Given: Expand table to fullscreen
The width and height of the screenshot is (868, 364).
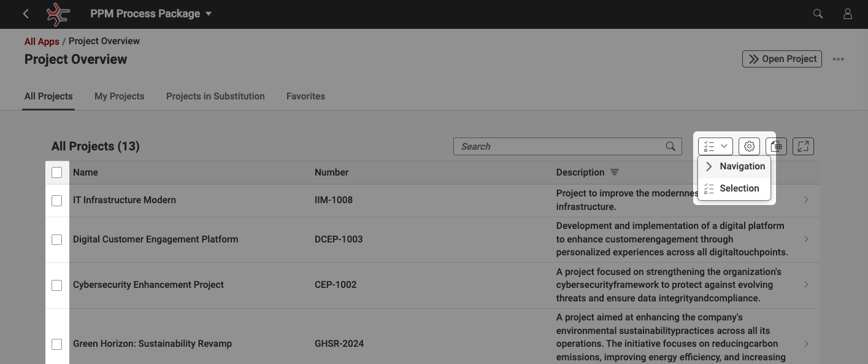Looking at the screenshot, I should (x=803, y=146).
